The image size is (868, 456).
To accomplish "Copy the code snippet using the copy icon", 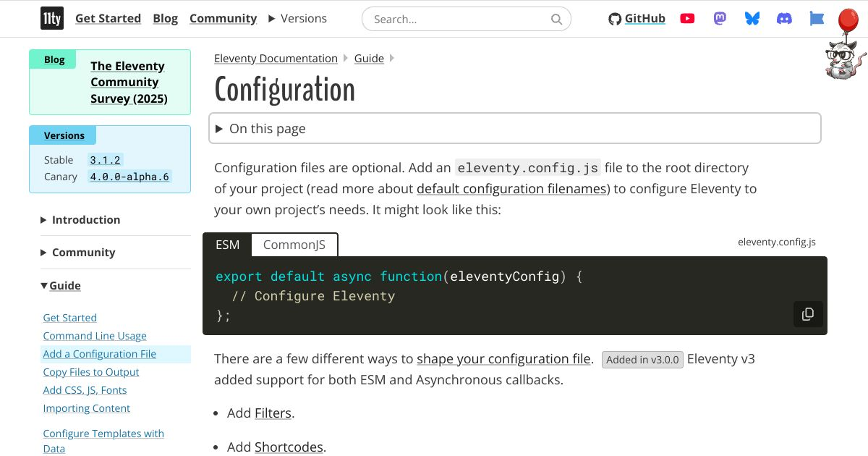I will [808, 314].
